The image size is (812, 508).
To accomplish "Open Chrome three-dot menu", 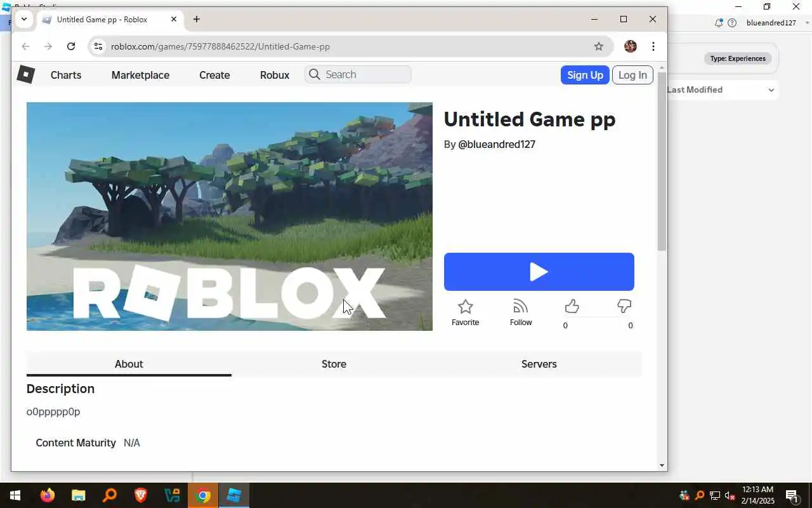I will click(x=653, y=46).
